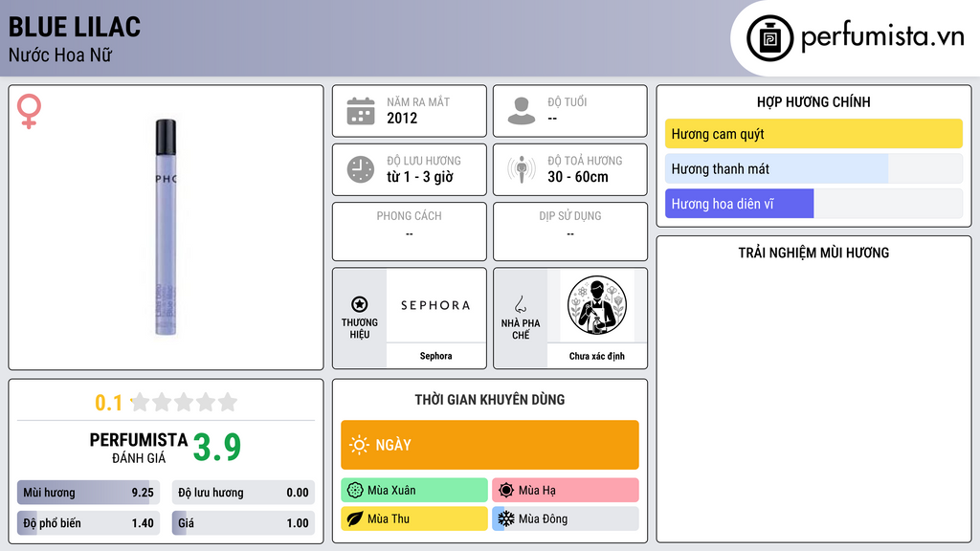The image size is (980, 551).
Task: Open the Blue Lilac product bottle image
Action: pyautogui.click(x=166, y=228)
